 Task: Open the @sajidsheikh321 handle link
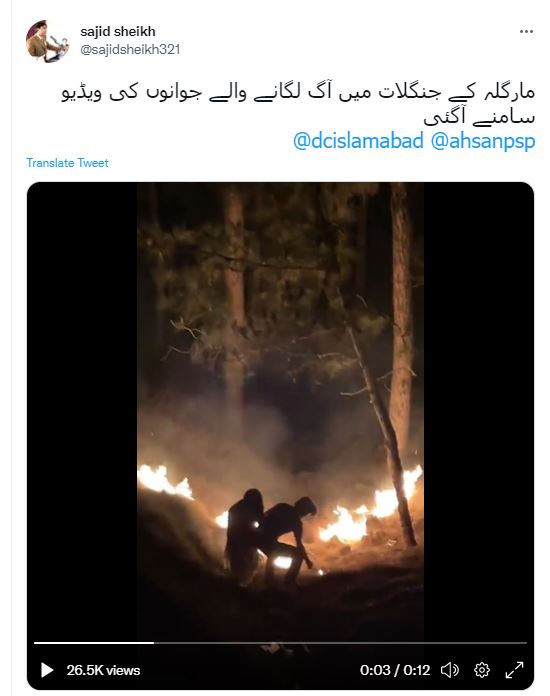coord(130,49)
